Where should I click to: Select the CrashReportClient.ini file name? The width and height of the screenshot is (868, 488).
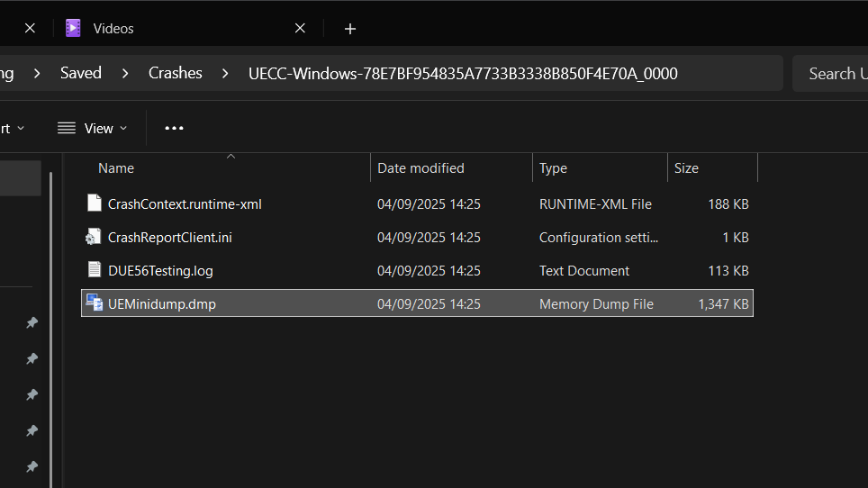pyautogui.click(x=169, y=238)
